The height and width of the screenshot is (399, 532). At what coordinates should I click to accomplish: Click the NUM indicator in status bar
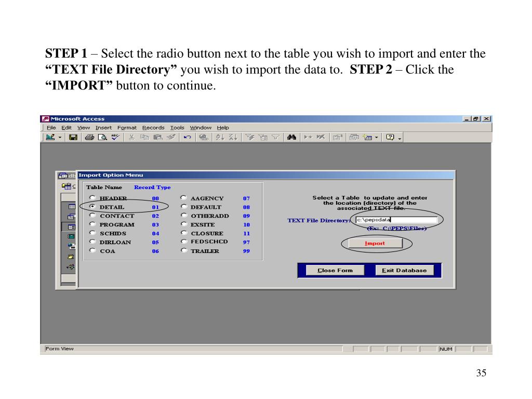tap(446, 349)
